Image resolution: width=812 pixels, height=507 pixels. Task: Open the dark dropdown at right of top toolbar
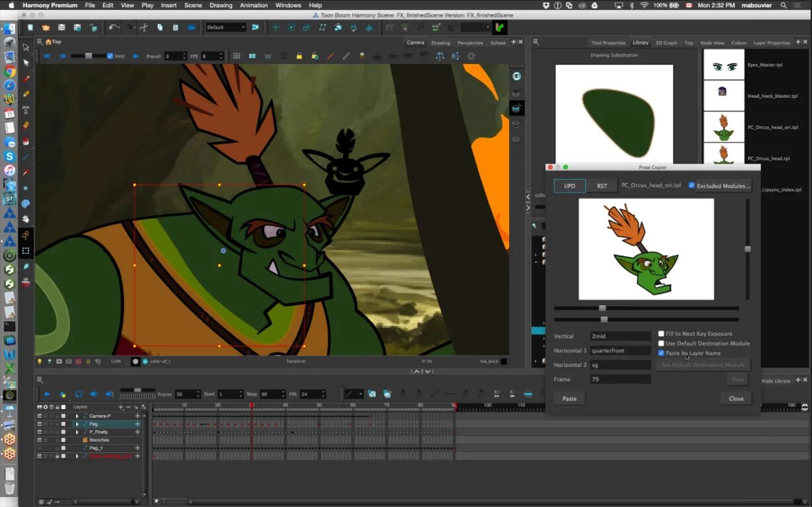[475, 27]
